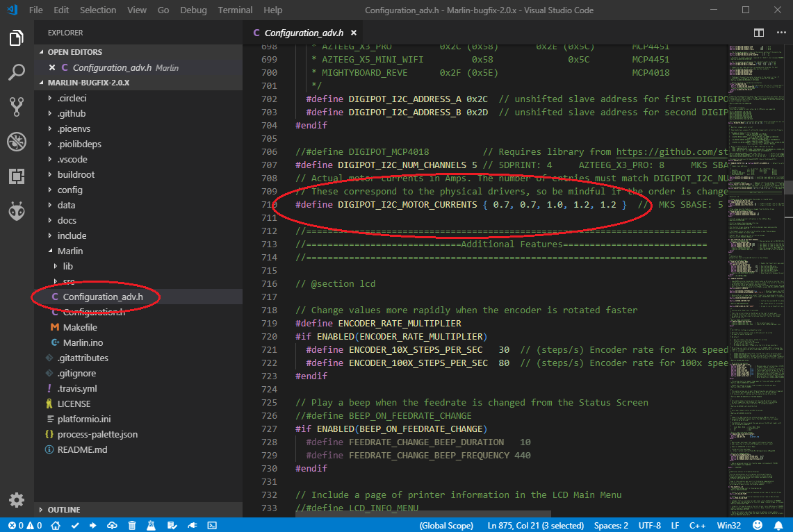The width and height of the screenshot is (793, 532).
Task: Click PlatformIO Upload arrow icon
Action: (x=93, y=526)
